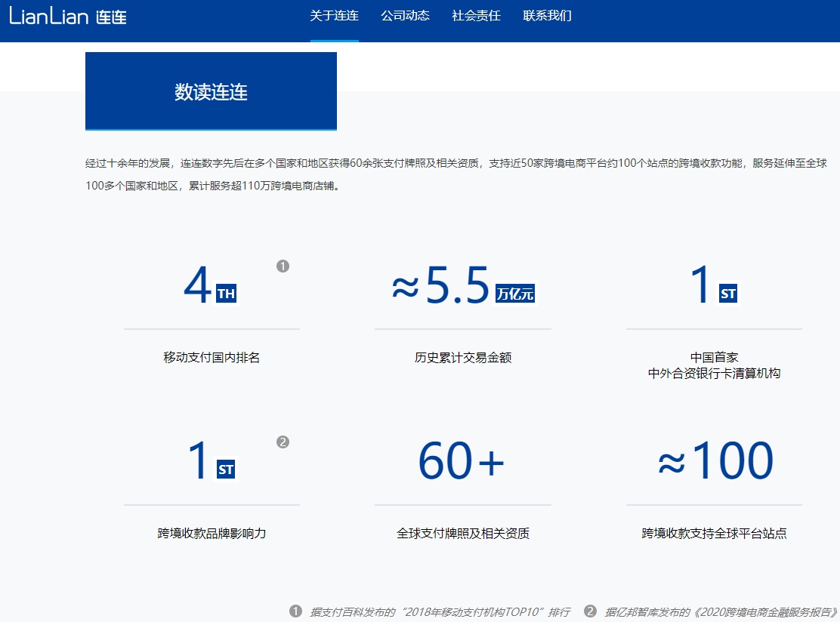Click the bottom footnote circle icon 2
Image resolution: width=840 pixels, height=622 pixels.
(x=591, y=611)
